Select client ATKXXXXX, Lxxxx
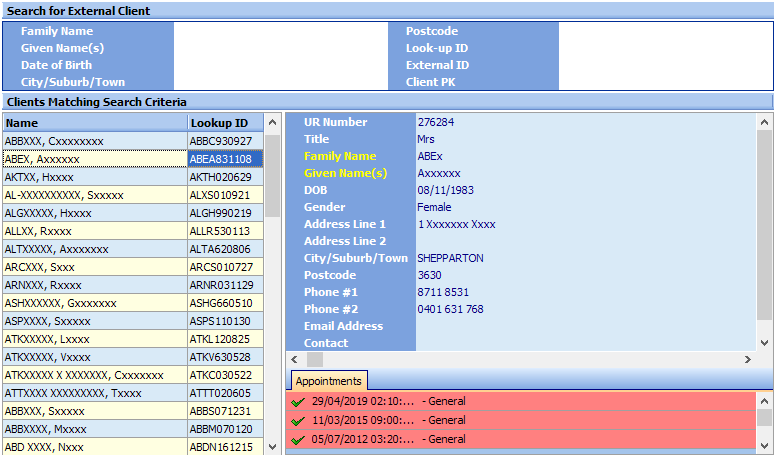Screen dimensions: 776x457 click(x=95, y=339)
